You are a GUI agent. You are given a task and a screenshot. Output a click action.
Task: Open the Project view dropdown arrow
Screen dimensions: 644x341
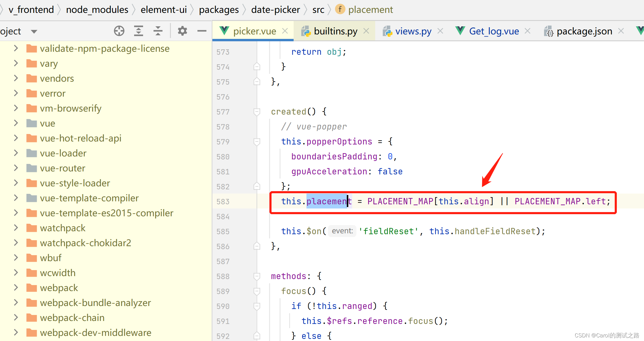pyautogui.click(x=34, y=31)
